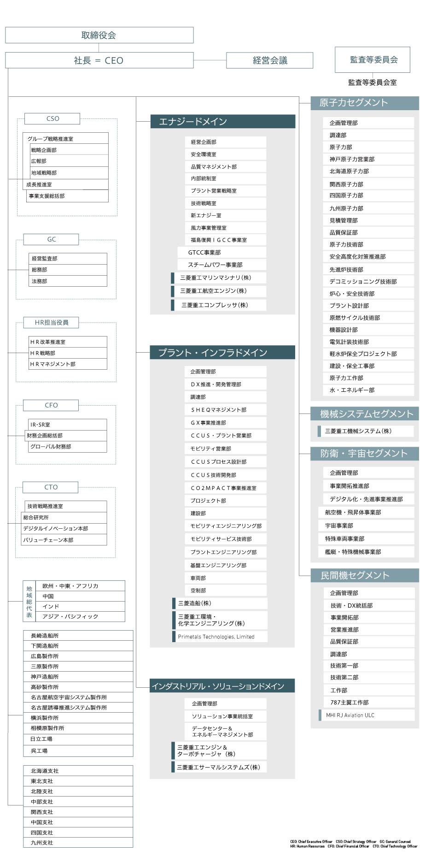Select 福島復興ＩＧＣＣ事業室 entry
This screenshot has height=868, width=431.
pyautogui.click(x=226, y=240)
